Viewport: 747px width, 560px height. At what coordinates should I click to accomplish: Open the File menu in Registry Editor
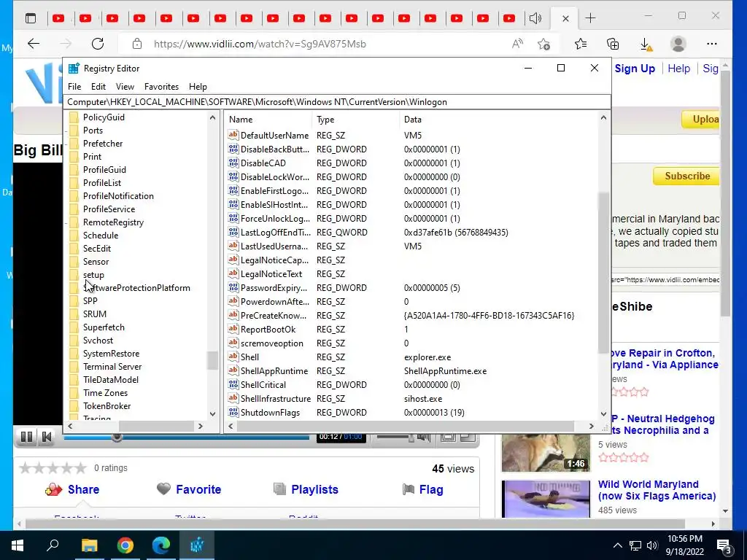(74, 87)
